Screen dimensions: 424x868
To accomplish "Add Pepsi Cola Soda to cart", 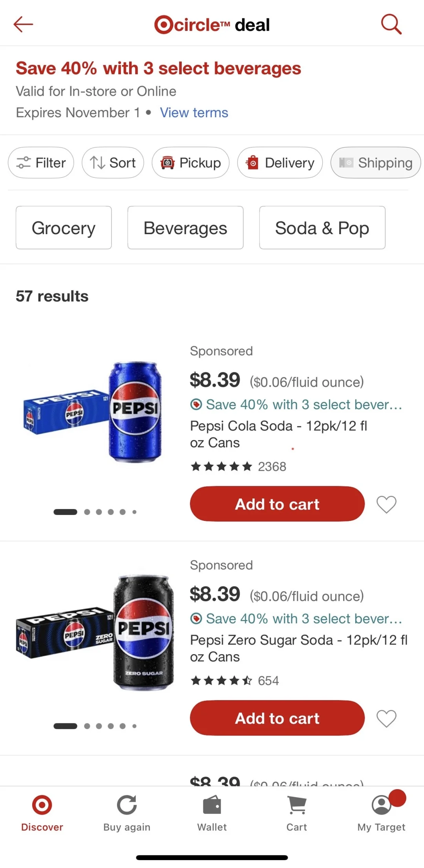I will tap(277, 504).
